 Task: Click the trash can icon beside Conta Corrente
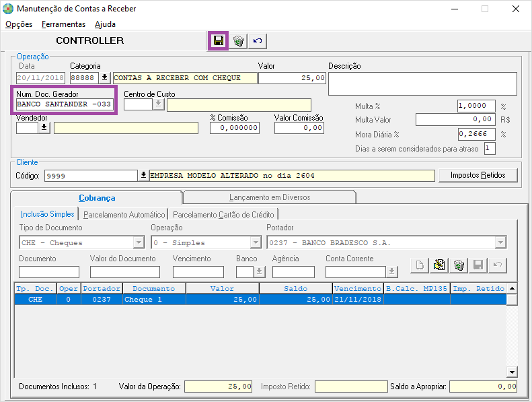459,265
